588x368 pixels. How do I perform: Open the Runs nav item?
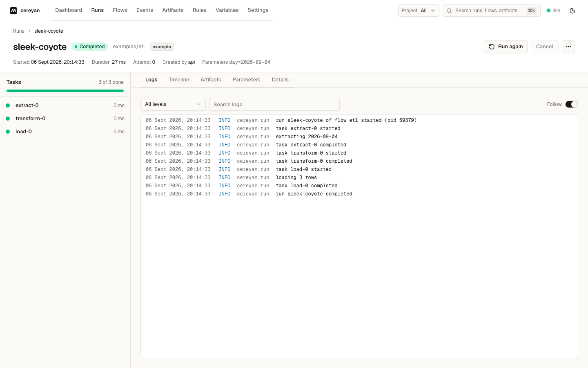(97, 10)
